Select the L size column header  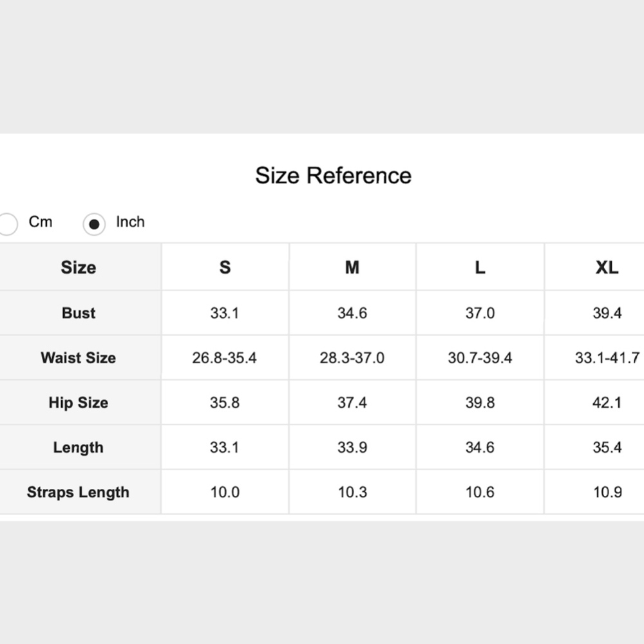pos(480,267)
